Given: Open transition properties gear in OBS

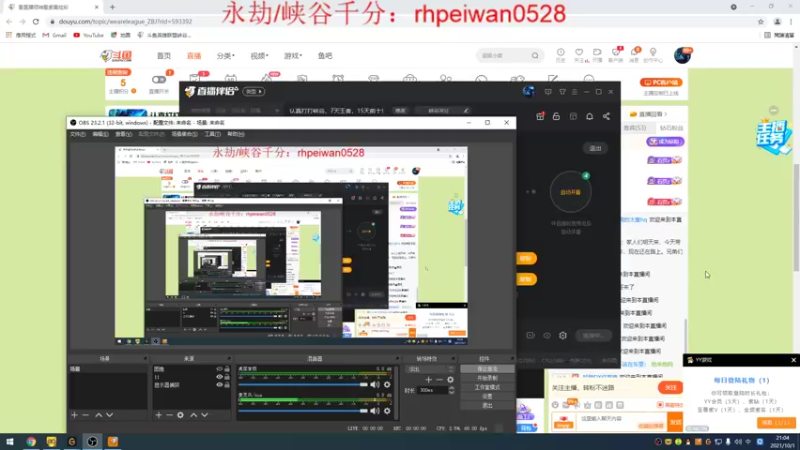Looking at the screenshot, I should coord(450,380).
